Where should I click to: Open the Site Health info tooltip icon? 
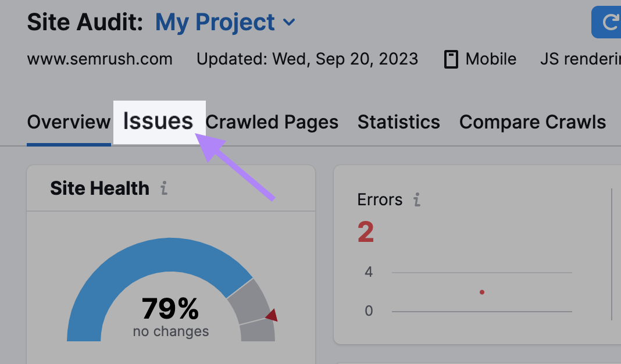[x=165, y=188]
